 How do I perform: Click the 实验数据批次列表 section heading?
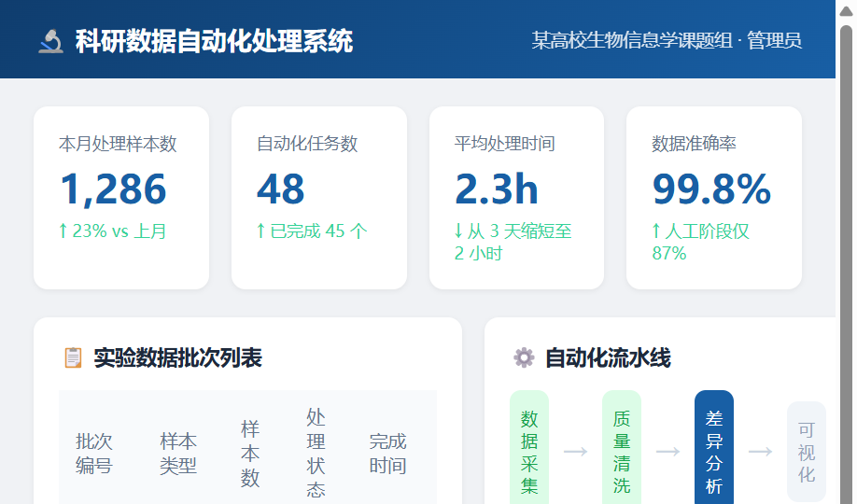pyautogui.click(x=178, y=358)
